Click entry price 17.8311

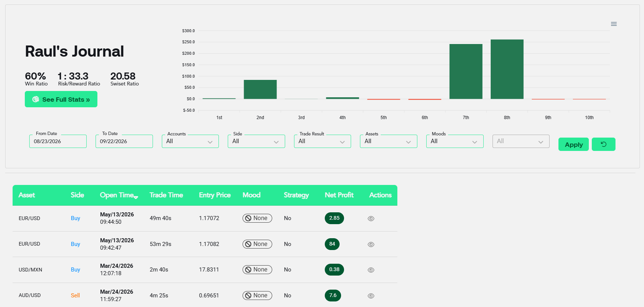pyautogui.click(x=209, y=270)
